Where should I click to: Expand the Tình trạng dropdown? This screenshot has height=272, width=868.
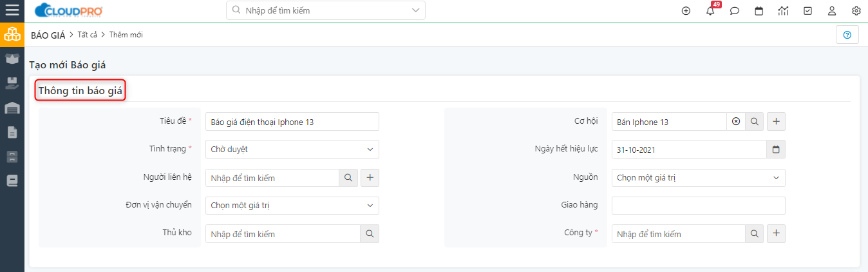coord(292,150)
